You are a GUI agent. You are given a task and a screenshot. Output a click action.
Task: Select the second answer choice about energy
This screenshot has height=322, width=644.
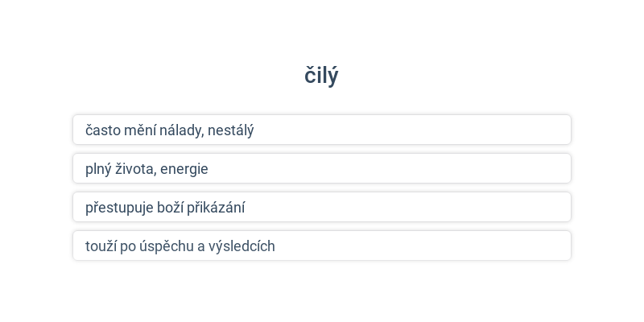point(322,168)
